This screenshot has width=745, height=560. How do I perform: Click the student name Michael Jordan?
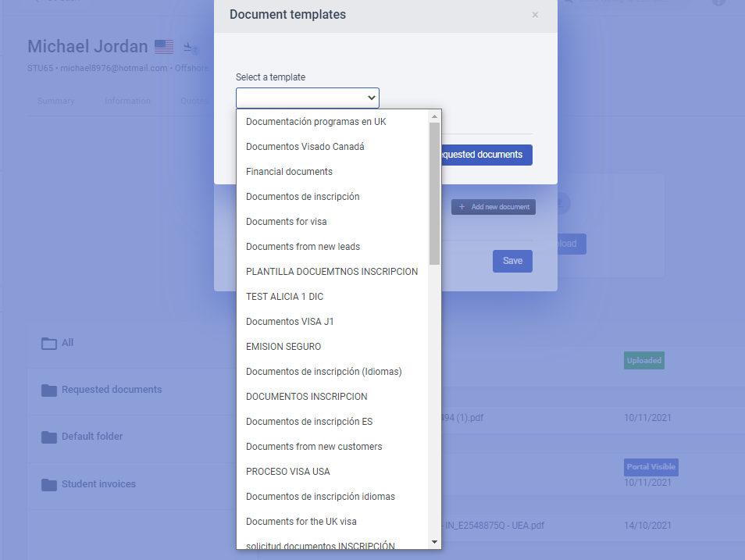88,47
